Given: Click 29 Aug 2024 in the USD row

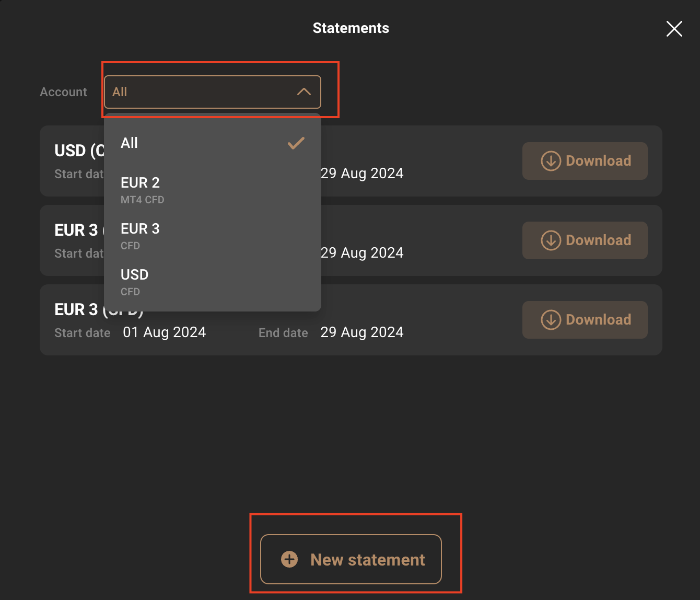Looking at the screenshot, I should (362, 174).
